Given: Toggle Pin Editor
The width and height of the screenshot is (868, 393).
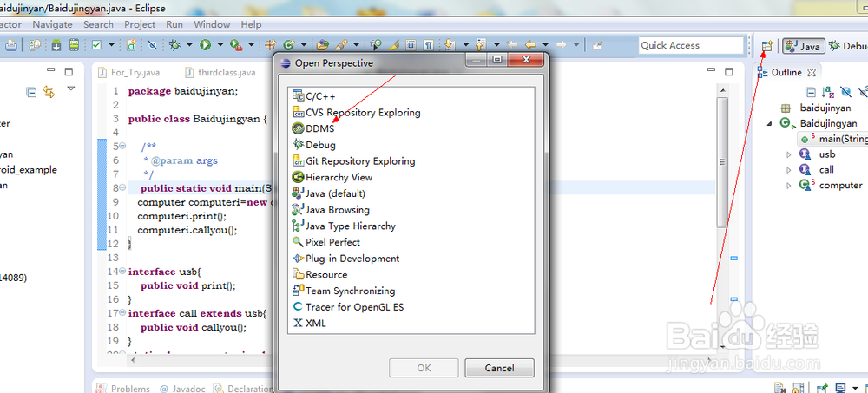Looking at the screenshot, I should [596, 45].
